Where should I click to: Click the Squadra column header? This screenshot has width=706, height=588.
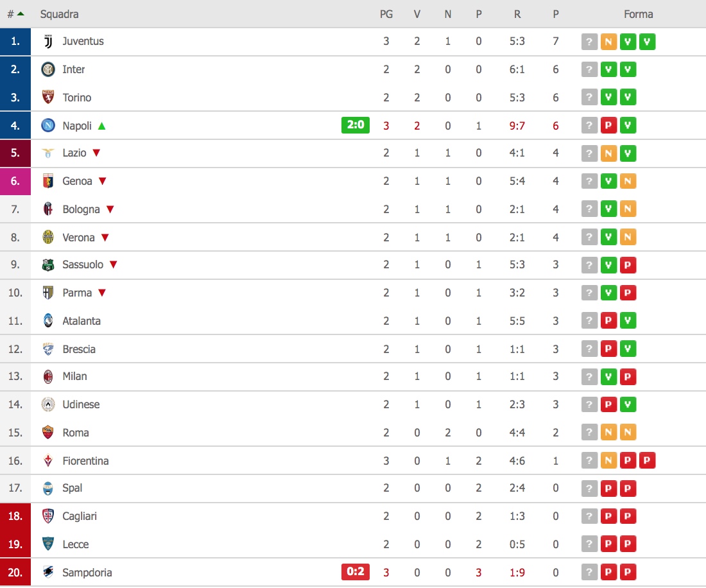click(59, 14)
